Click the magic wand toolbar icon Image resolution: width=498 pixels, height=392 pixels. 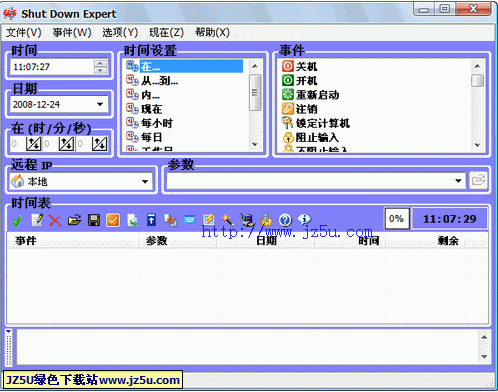(228, 220)
